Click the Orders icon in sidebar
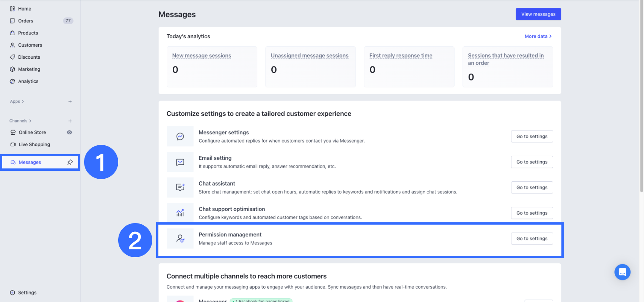The image size is (644, 302). [x=13, y=21]
